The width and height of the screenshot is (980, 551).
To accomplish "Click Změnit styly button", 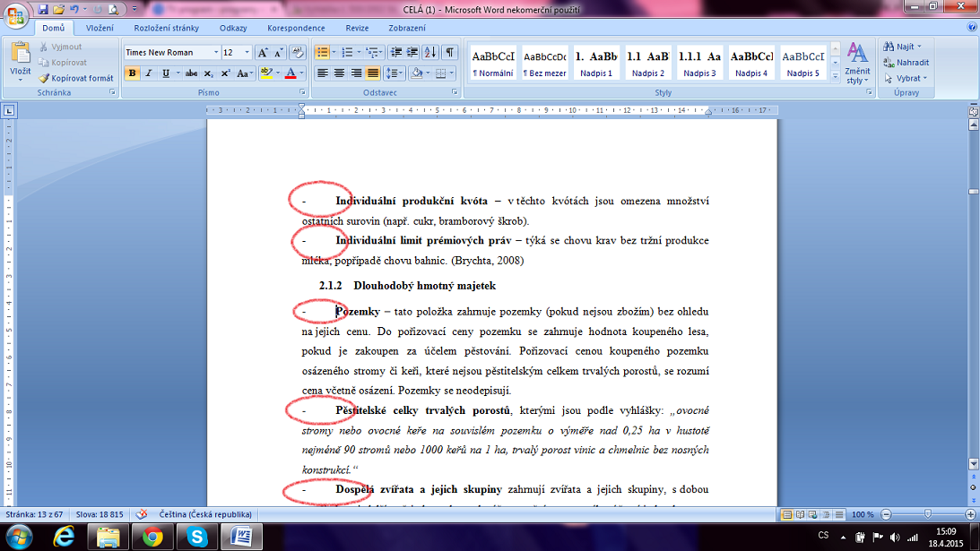I will [857, 63].
